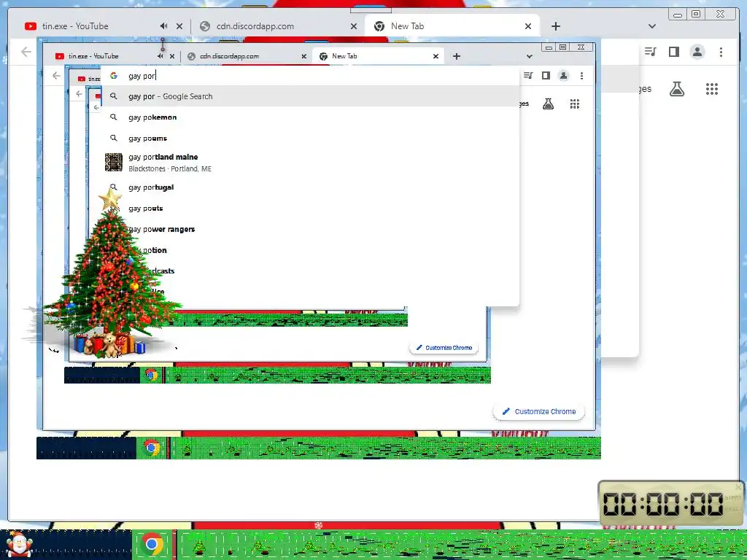
Task: Click Customize Chrome button in third nested window
Action: [444, 348]
